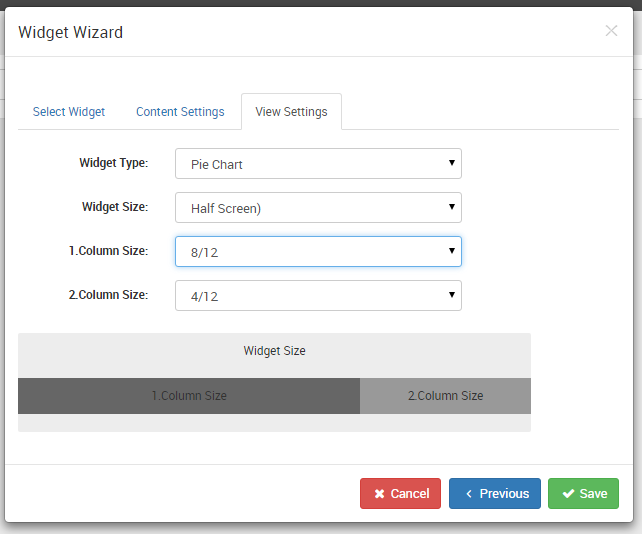
Task: Open the Widget Type dropdown showing Pie Chart
Action: 318,164
